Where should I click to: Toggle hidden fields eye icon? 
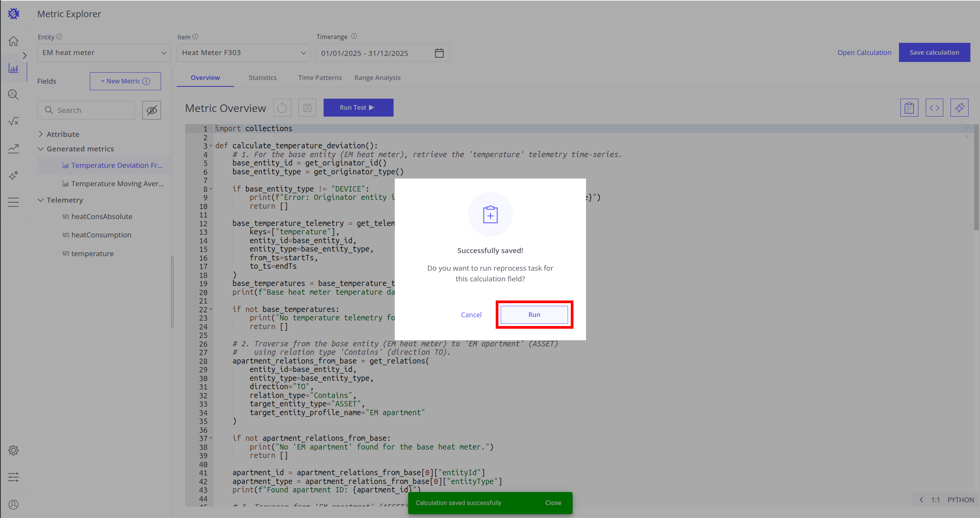(151, 110)
